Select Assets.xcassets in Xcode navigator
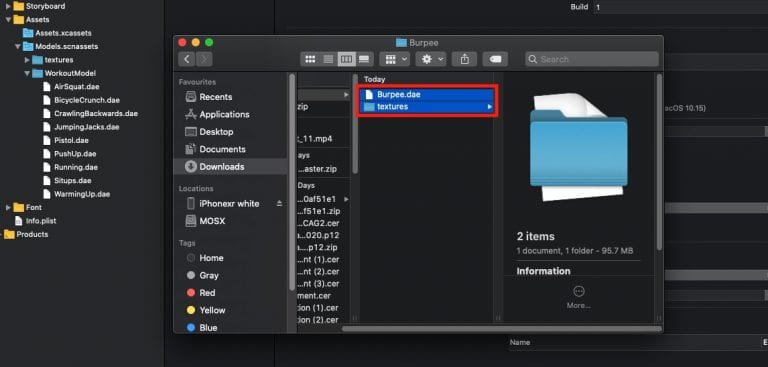This screenshot has height=367, width=768. (57, 33)
